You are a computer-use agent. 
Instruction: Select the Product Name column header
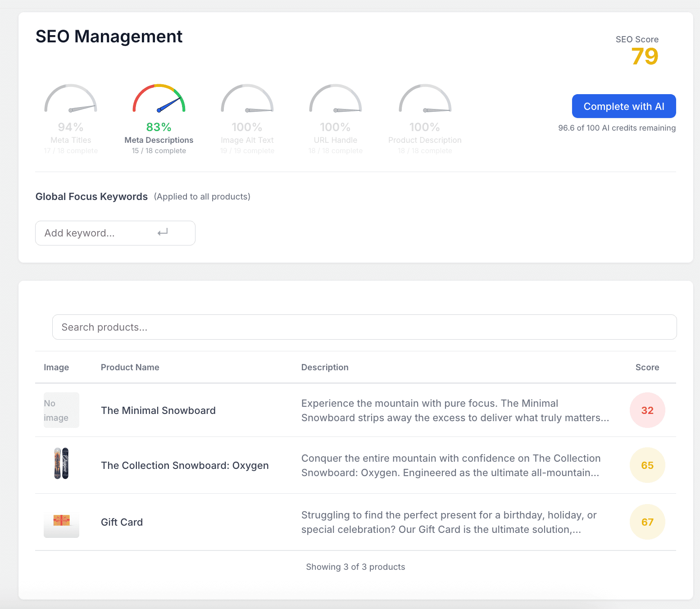[130, 367]
